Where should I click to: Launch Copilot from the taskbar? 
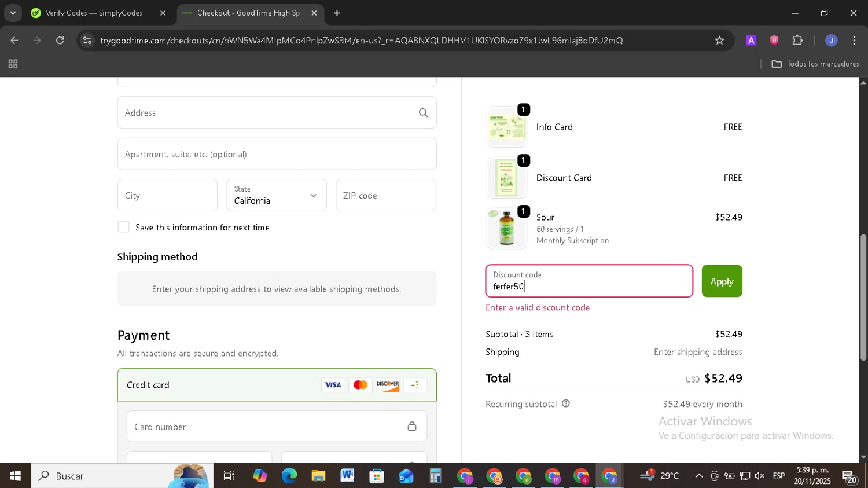tap(260, 476)
